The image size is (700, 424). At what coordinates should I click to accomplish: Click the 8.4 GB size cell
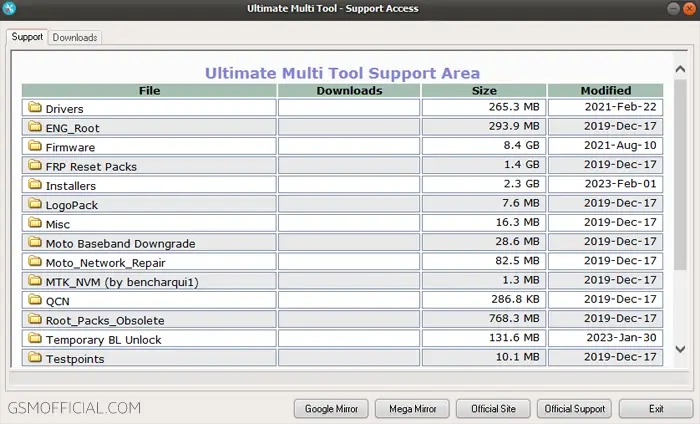[x=484, y=145]
